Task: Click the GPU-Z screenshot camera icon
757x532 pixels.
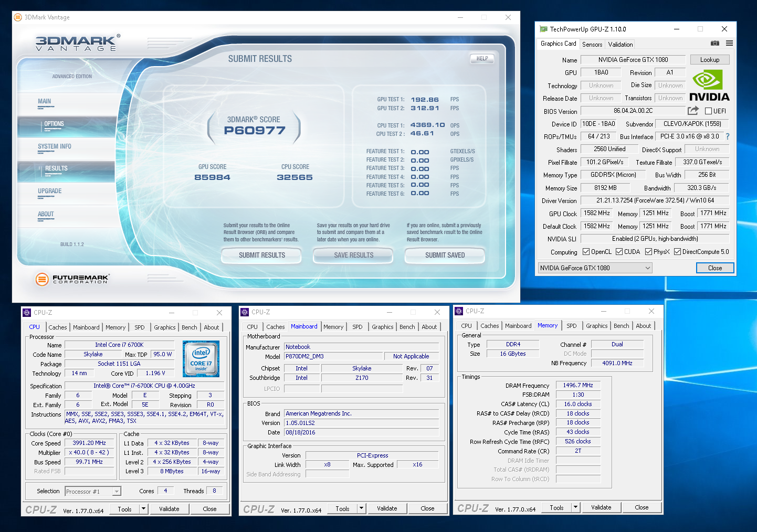Action: tap(715, 44)
